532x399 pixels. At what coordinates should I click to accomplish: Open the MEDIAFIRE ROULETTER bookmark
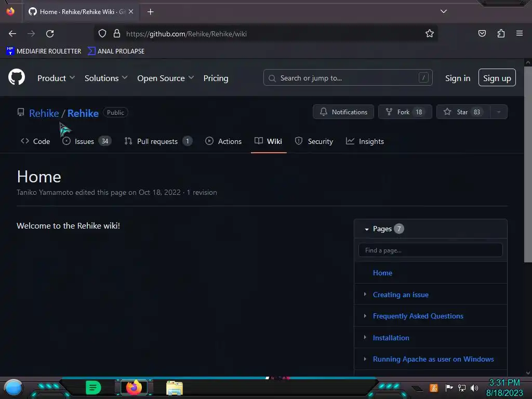click(44, 51)
